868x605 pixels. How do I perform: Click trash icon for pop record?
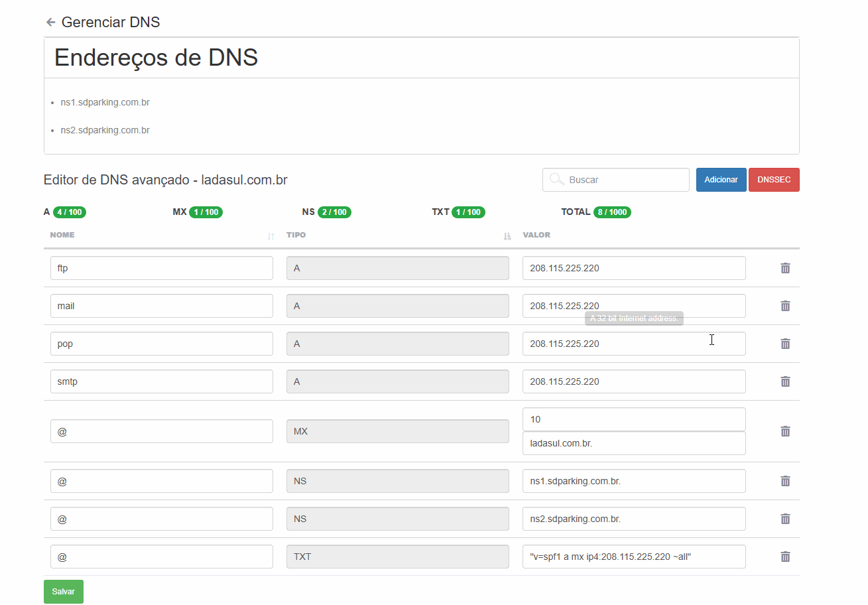pyautogui.click(x=785, y=344)
